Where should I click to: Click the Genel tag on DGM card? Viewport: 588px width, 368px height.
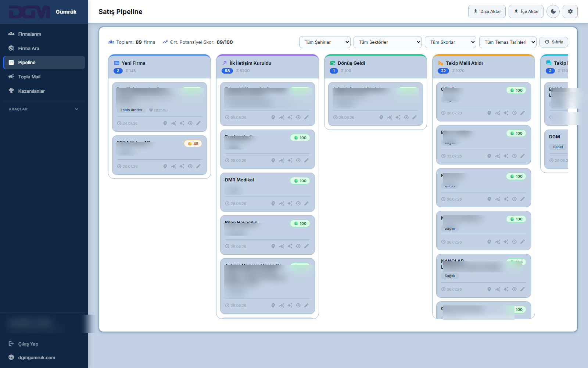[x=557, y=147]
